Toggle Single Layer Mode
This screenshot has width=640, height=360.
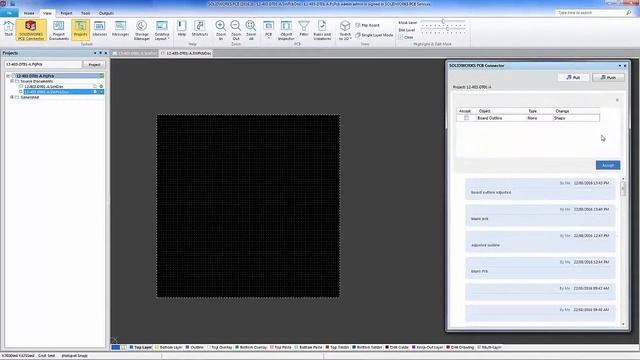tap(374, 35)
